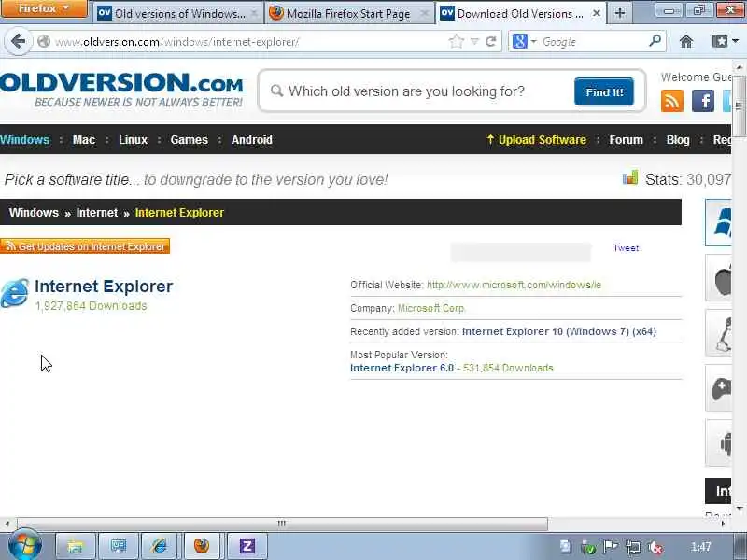This screenshot has height=560, width=747.
Task: Switch to Old versions of Windows tab
Action: (x=178, y=13)
